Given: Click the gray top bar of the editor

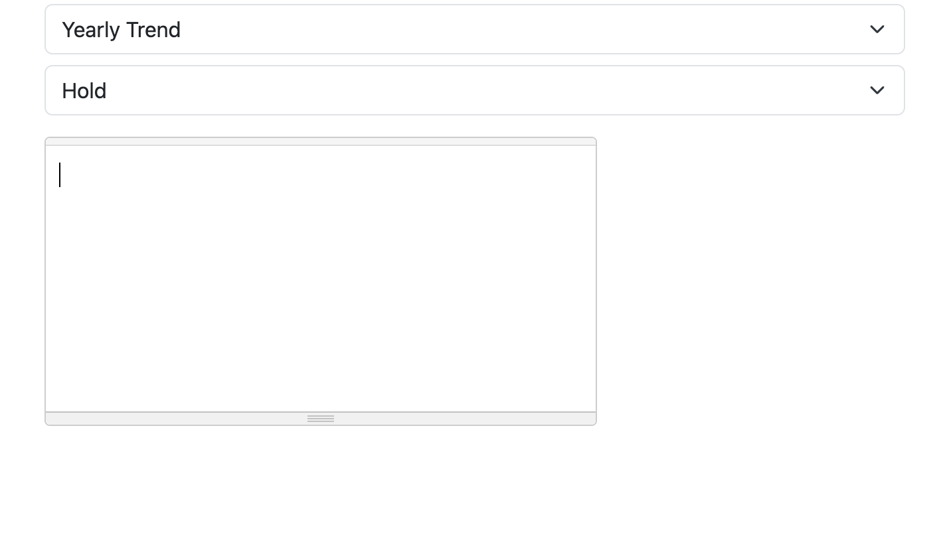Looking at the screenshot, I should tap(321, 141).
